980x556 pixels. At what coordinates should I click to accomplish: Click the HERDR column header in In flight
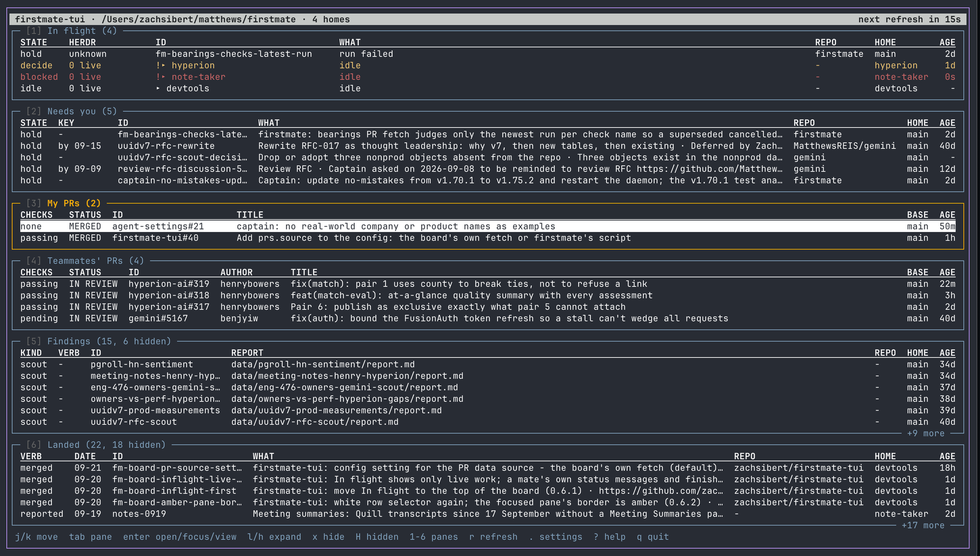tap(82, 43)
